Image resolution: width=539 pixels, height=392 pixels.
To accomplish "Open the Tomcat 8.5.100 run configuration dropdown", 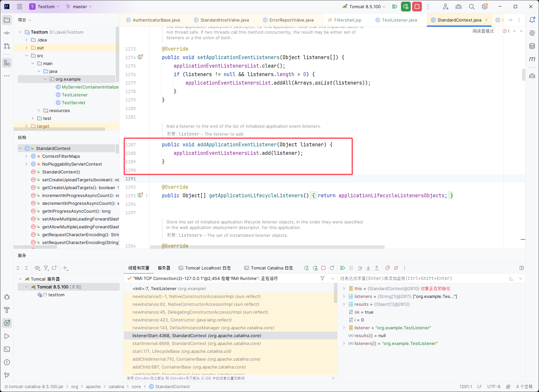I will (364, 7).
